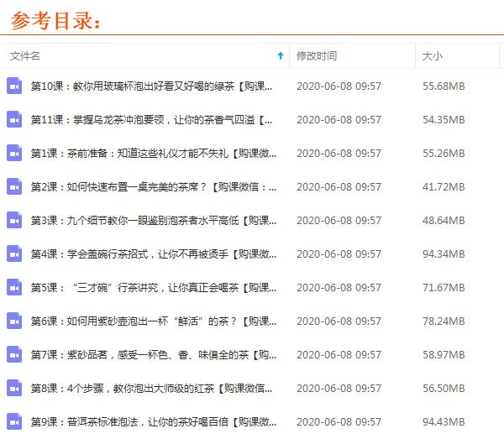This screenshot has height=439, width=504.
Task: Sort list by 修改时间 column header
Action: [x=317, y=56]
